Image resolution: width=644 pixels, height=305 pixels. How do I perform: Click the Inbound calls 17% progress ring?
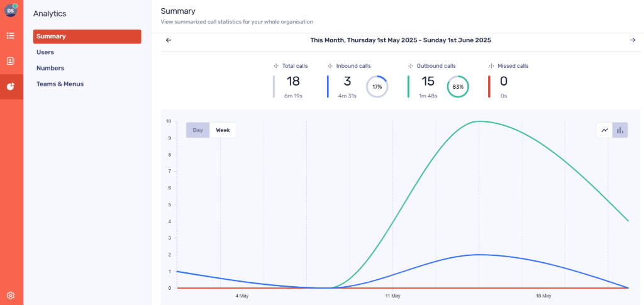point(377,87)
